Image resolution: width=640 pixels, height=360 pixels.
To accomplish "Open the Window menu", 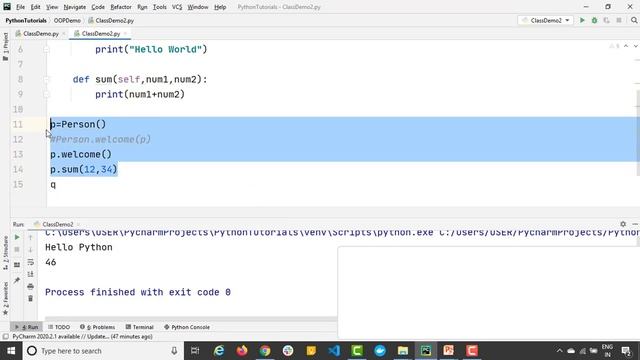I will (x=198, y=7).
